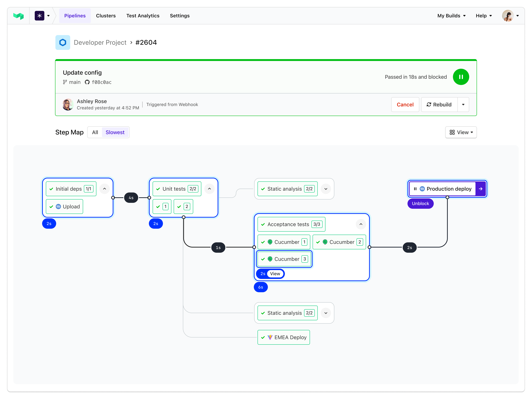The height and width of the screenshot is (399, 532).
Task: Click the Developer Project pipeline icon
Action: (63, 42)
